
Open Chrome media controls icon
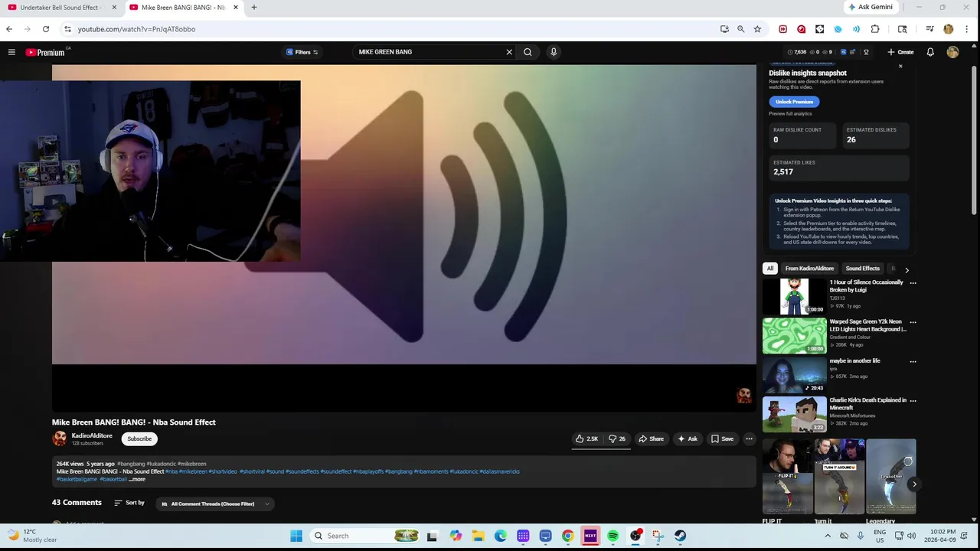click(x=929, y=29)
